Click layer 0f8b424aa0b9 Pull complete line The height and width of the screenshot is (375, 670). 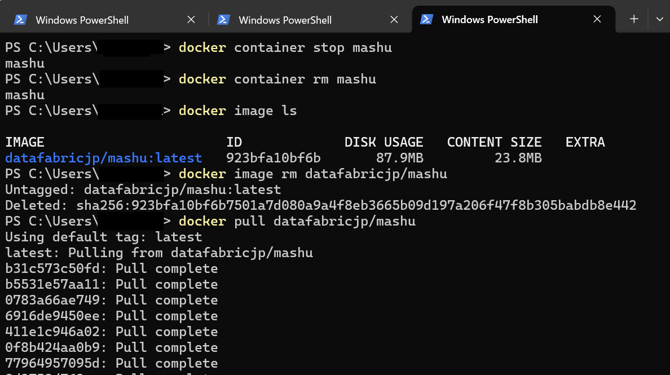[x=112, y=348]
